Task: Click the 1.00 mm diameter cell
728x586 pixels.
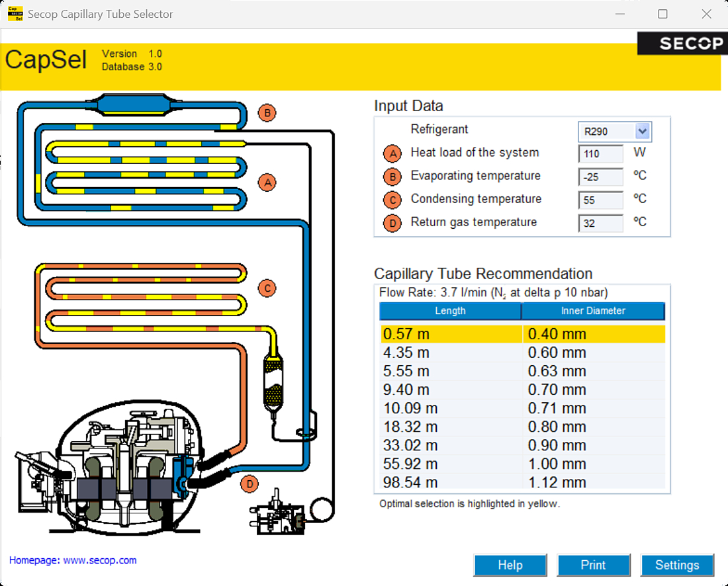Action: point(594,464)
